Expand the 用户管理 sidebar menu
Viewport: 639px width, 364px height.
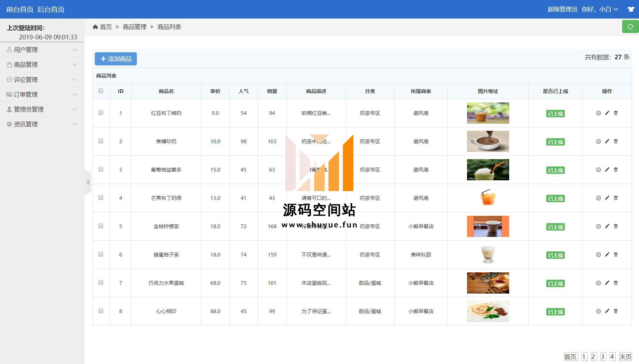pyautogui.click(x=42, y=50)
